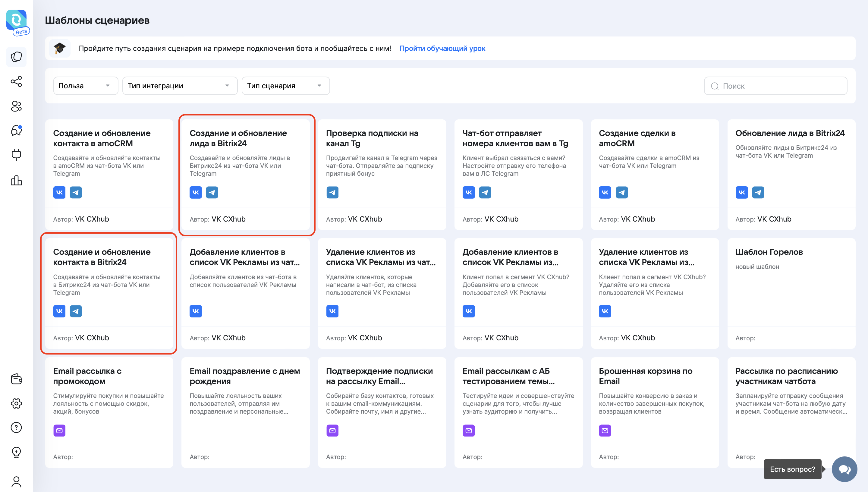The height and width of the screenshot is (492, 868).
Task: Open the settings gear icon in the sidebar
Action: tap(16, 403)
